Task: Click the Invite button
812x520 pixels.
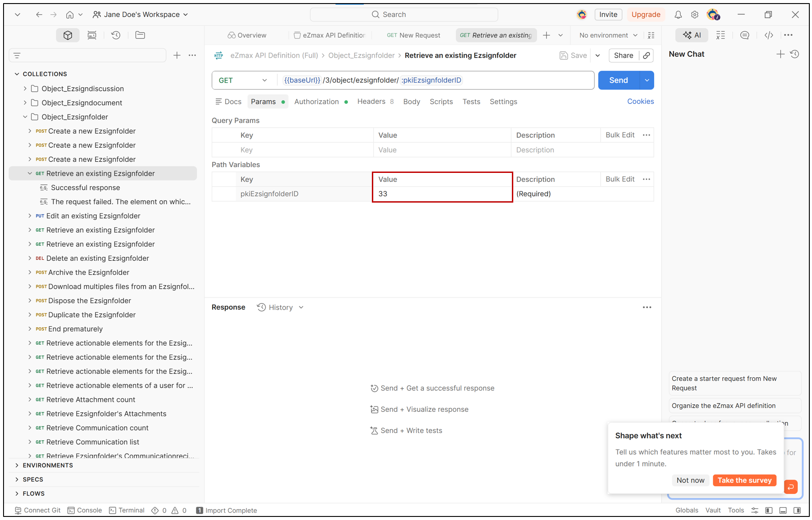Action: 608,15
